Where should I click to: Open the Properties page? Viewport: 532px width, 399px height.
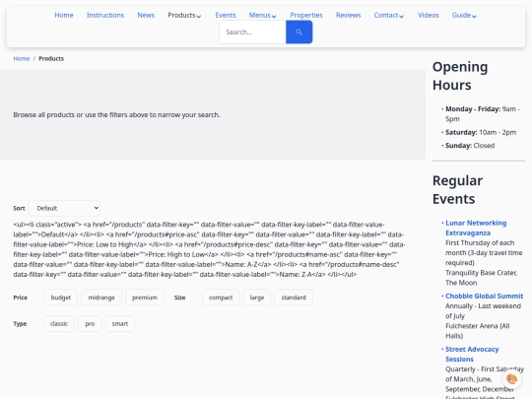(306, 15)
